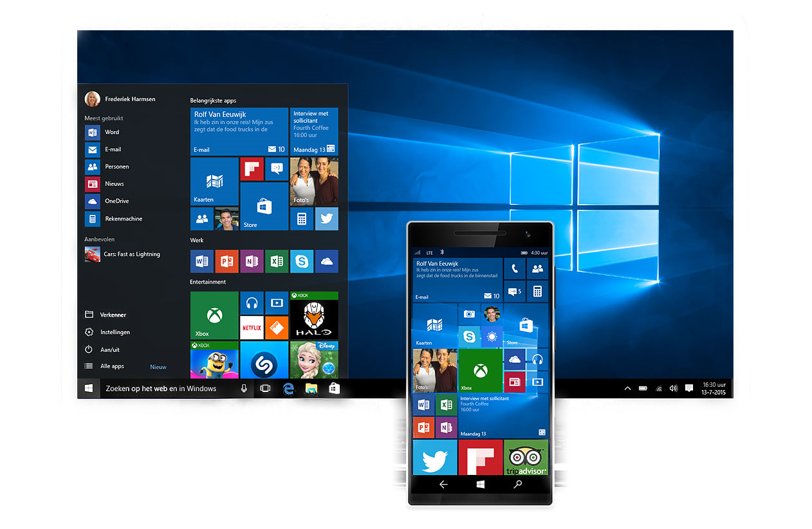Screen dimensions: 812x529
Task: Click the 16:30 uur clock in the taskbar
Action: pyautogui.click(x=714, y=388)
